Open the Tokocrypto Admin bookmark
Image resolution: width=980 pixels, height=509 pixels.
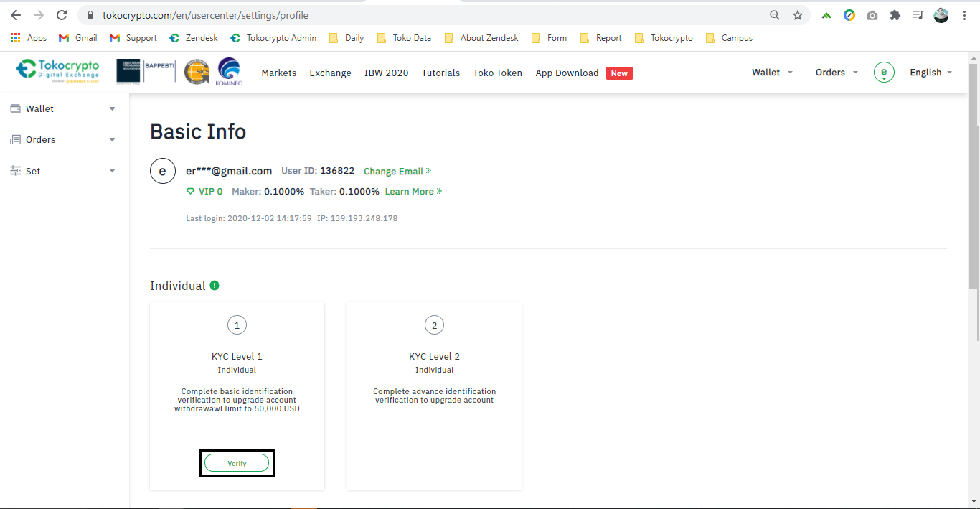pyautogui.click(x=273, y=38)
